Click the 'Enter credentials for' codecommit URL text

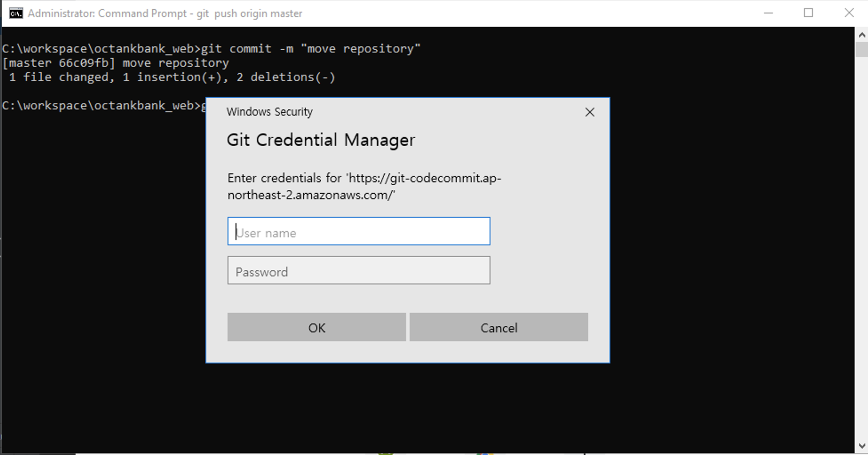[x=364, y=186]
